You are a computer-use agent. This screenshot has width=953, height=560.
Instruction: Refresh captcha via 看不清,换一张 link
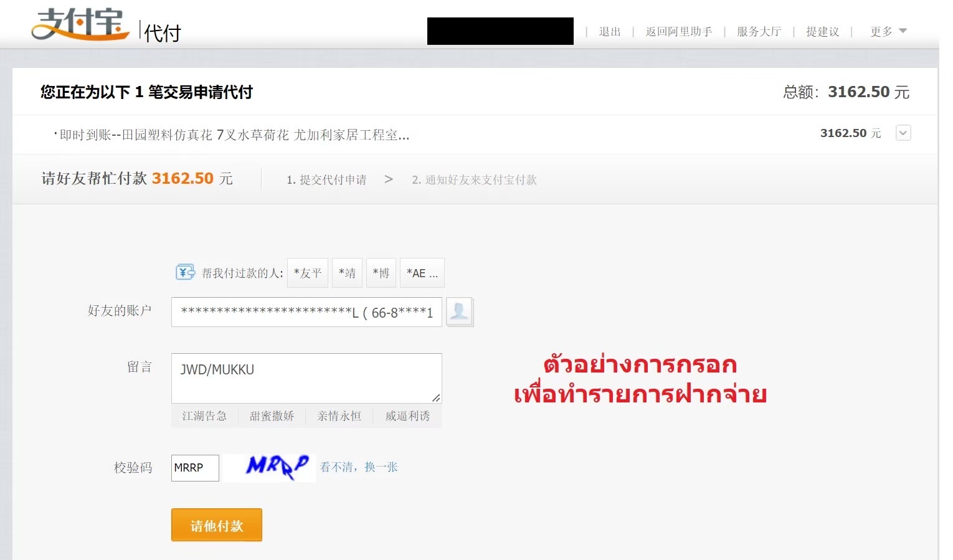(x=359, y=467)
